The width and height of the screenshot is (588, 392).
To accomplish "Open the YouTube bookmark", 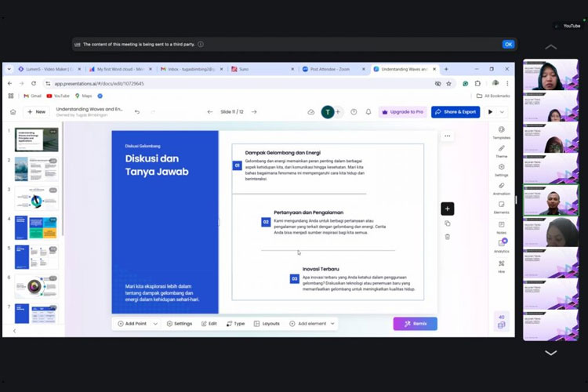I will coord(58,96).
